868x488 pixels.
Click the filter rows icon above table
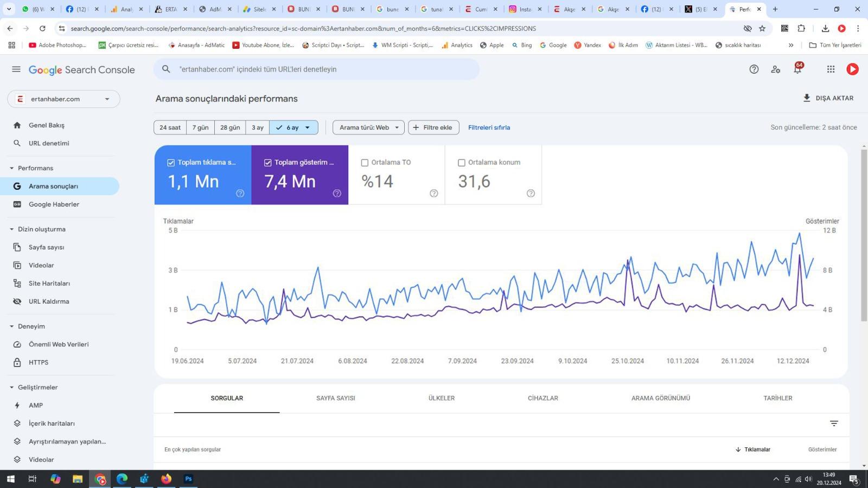(x=834, y=423)
